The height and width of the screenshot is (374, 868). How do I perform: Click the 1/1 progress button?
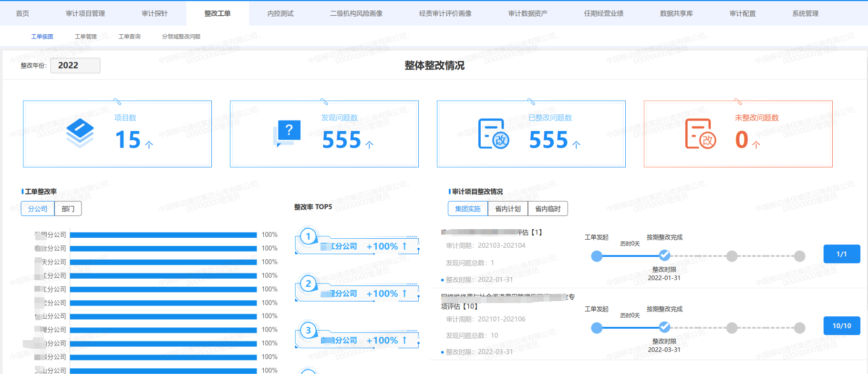(842, 254)
